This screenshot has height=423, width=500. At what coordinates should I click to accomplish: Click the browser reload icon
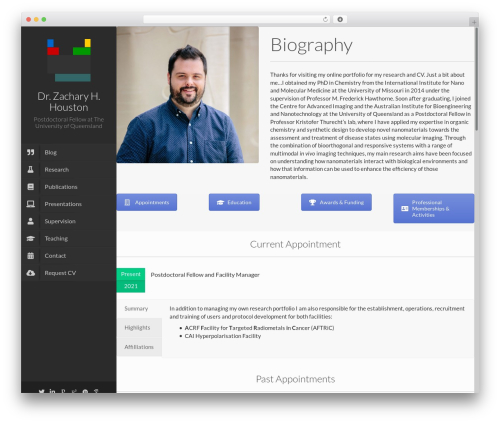click(325, 19)
